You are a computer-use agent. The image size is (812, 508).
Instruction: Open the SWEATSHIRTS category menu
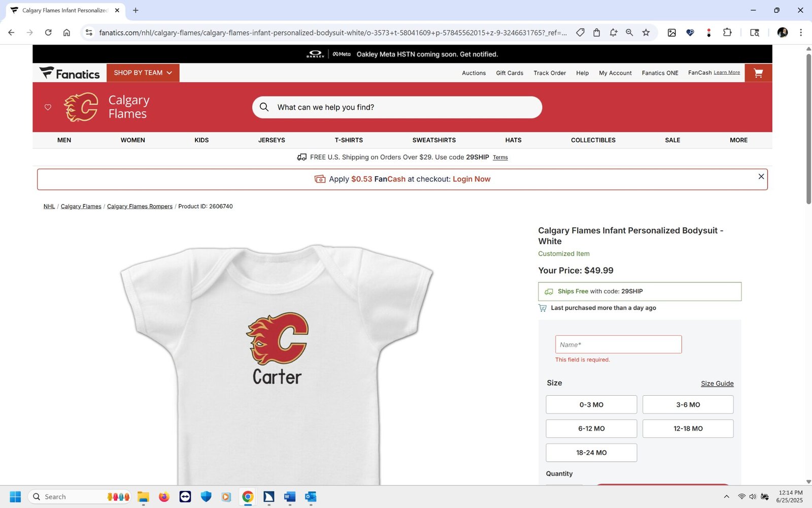434,140
